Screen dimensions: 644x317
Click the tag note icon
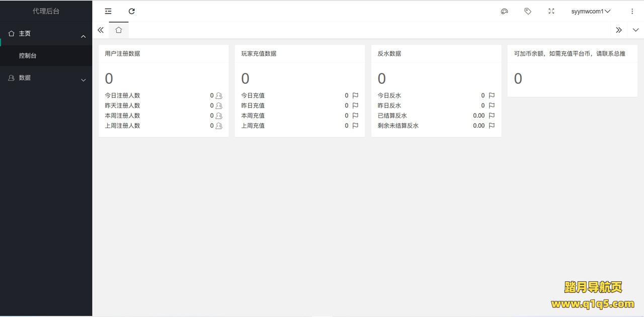click(528, 11)
